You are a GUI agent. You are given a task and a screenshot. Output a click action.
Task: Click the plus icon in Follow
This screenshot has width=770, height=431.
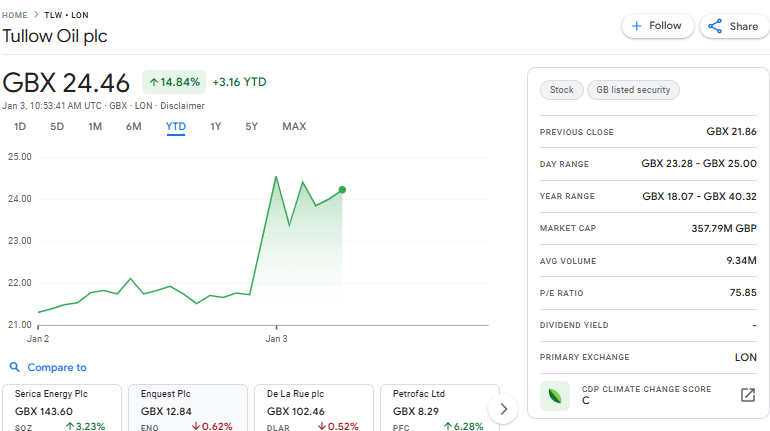tap(636, 26)
